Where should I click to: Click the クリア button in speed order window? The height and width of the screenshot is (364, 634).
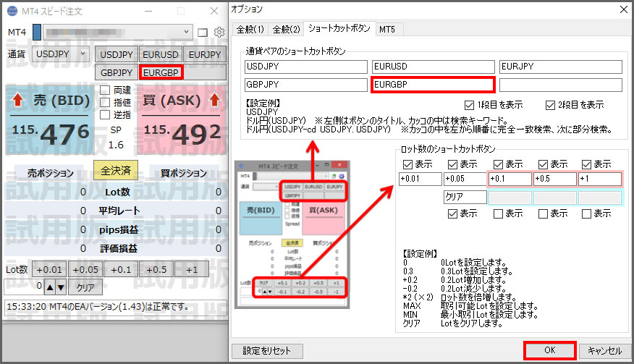85,287
